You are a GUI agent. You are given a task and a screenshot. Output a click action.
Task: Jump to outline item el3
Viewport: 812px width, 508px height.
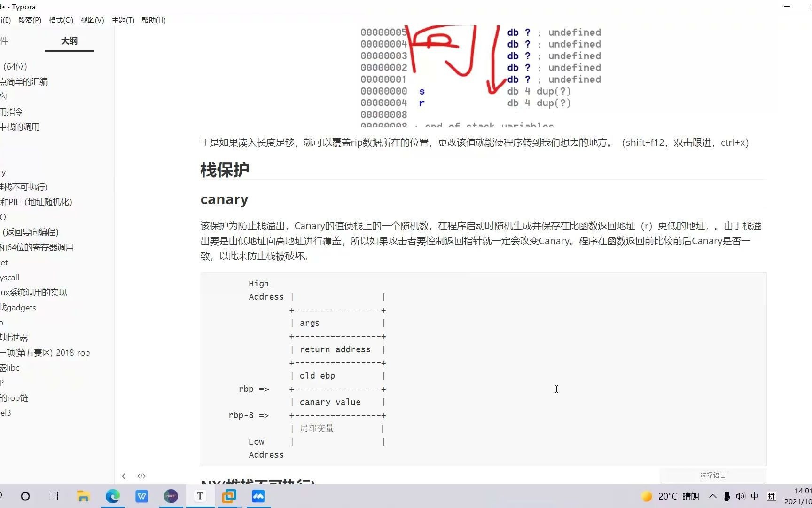[6, 413]
